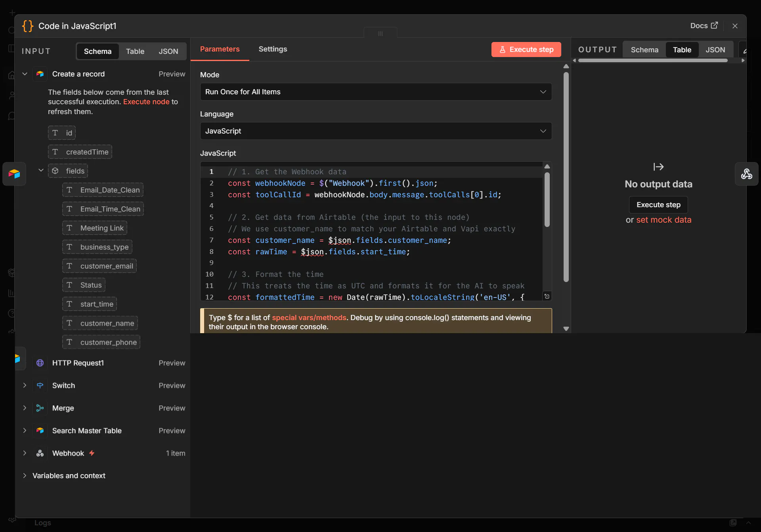Viewport: 761px width, 532px height.
Task: Click the lightning bolt trigger icon beside Webhook
Action: [x=92, y=453]
